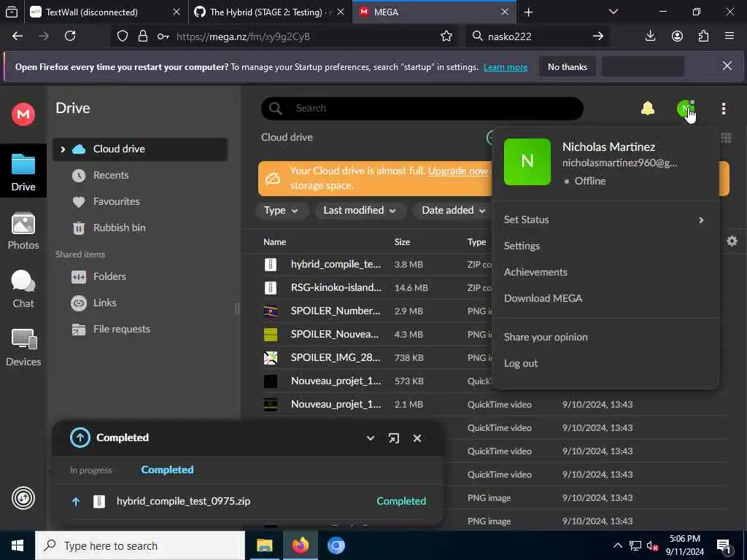The height and width of the screenshot is (560, 747).
Task: Open Firefox extensions menu
Action: pos(703,36)
